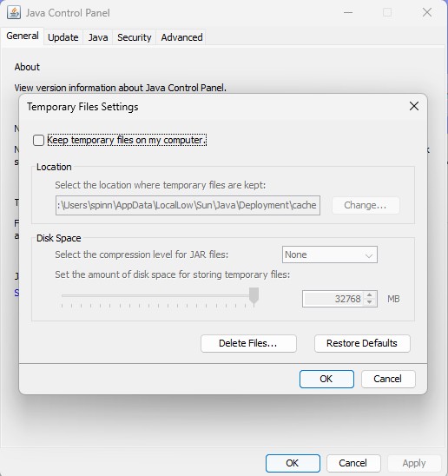The width and height of the screenshot is (448, 476).
Task: Confirm Temporary Files Settings with OK
Action: (x=326, y=379)
